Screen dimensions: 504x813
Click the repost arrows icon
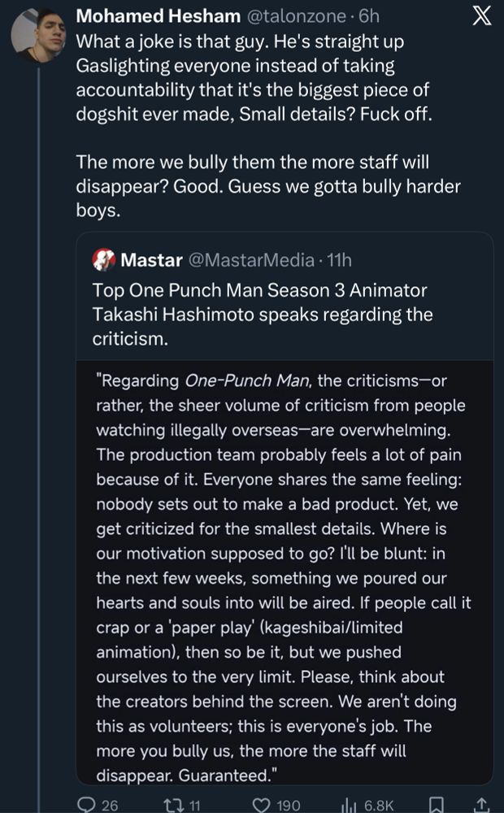coord(172,804)
